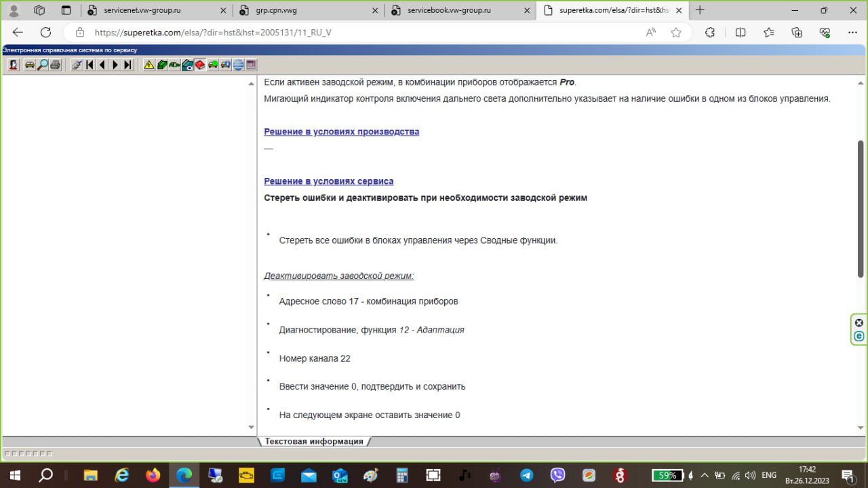Click scroll up arrow of left pane
The width and height of the screenshot is (868, 488).
coord(252,83)
